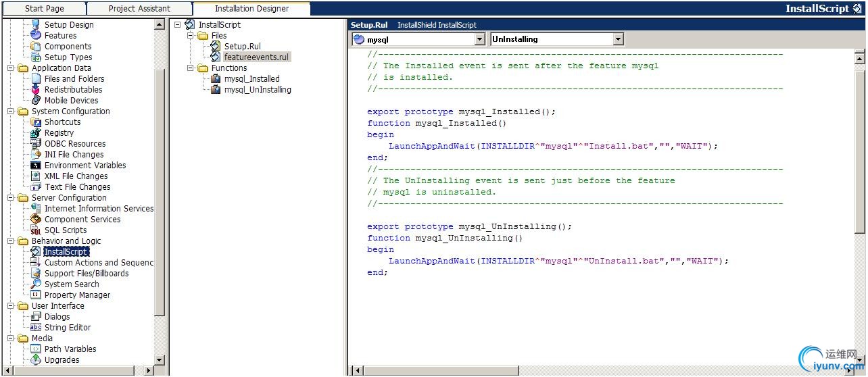Click the String Editor icon
The height and width of the screenshot is (377, 868).
coord(36,328)
